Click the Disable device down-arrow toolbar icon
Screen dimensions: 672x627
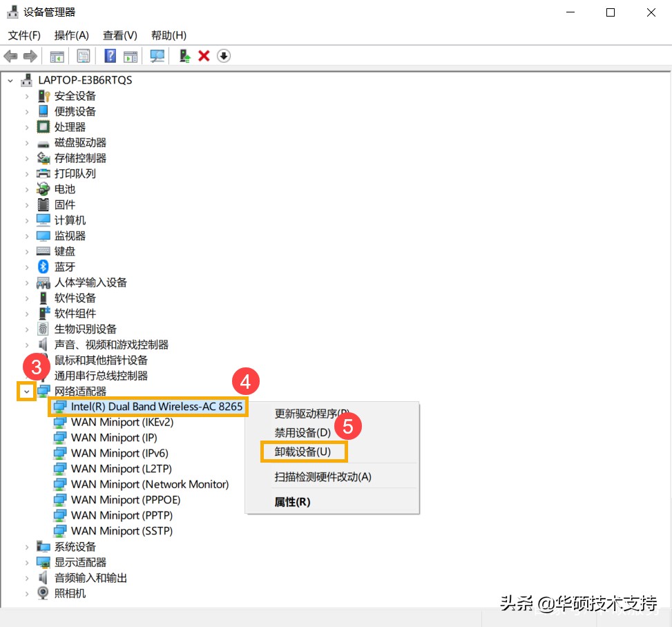(224, 55)
